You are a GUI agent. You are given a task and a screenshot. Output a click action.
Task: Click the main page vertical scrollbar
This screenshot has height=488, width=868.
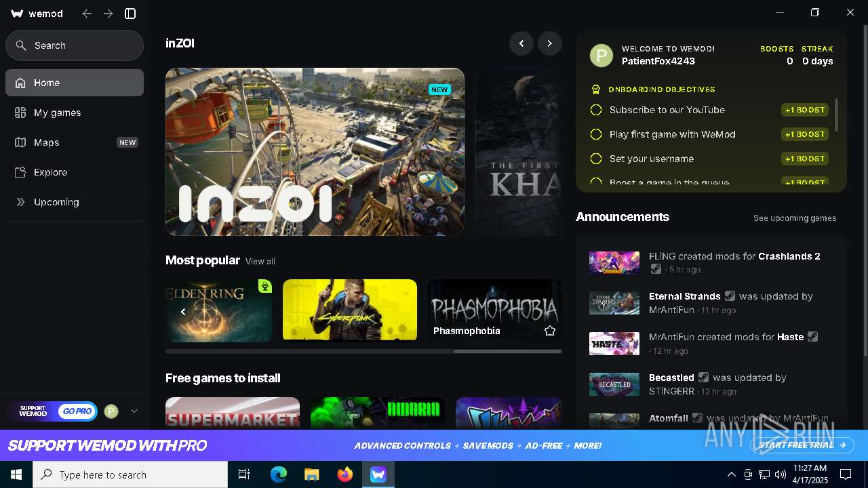click(x=865, y=190)
